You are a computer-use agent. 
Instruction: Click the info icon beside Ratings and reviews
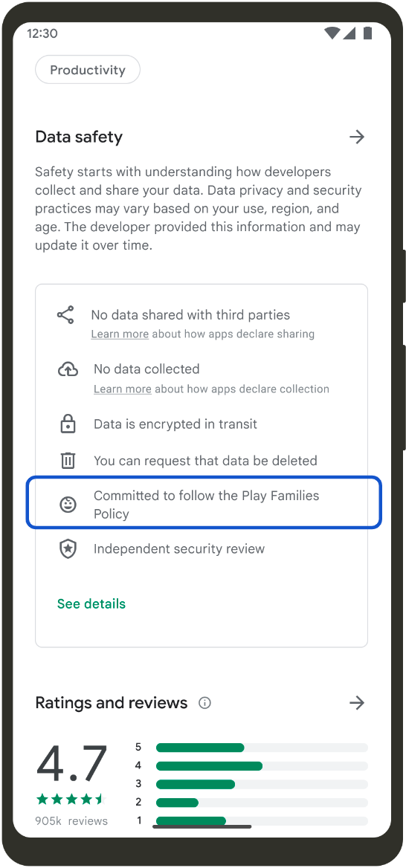pyautogui.click(x=205, y=703)
